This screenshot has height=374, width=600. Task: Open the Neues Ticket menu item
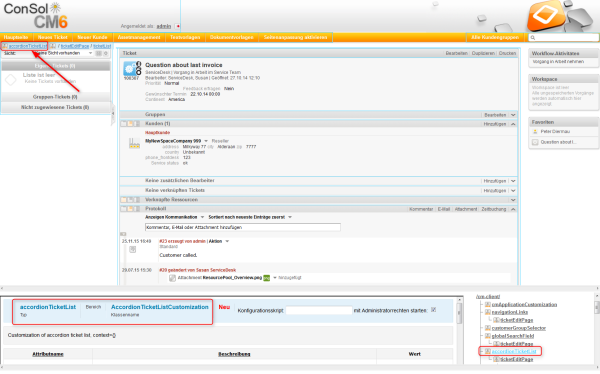click(52, 37)
